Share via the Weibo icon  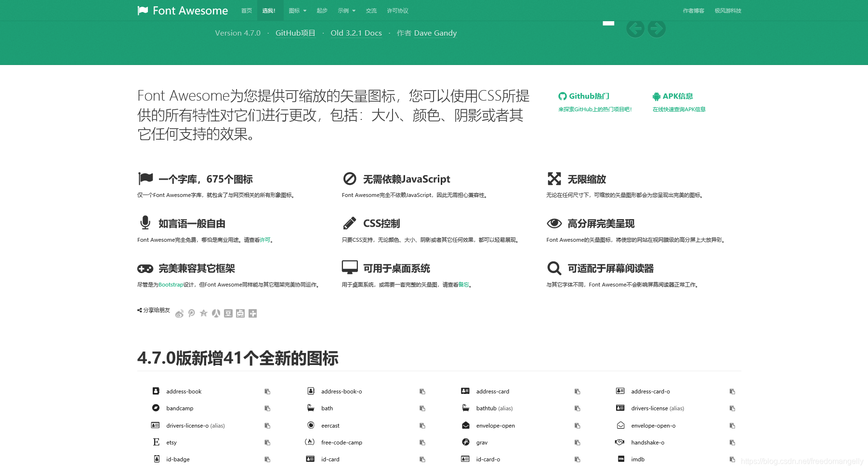pos(180,313)
